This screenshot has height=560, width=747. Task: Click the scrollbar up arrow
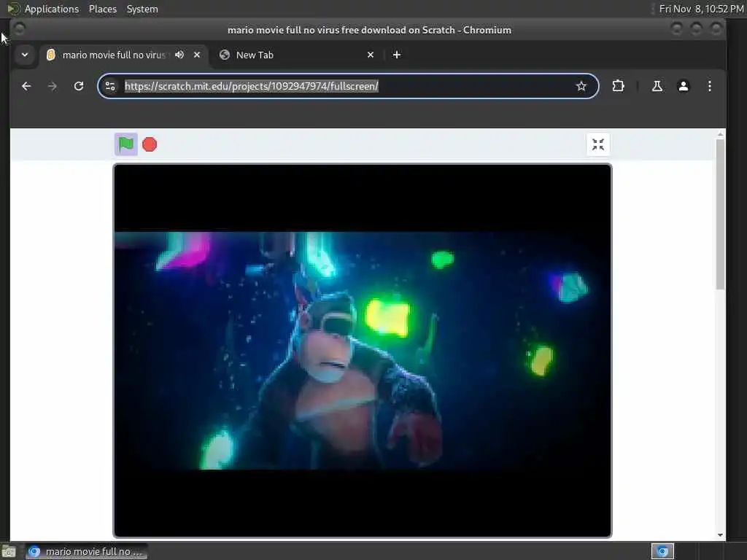click(x=720, y=135)
